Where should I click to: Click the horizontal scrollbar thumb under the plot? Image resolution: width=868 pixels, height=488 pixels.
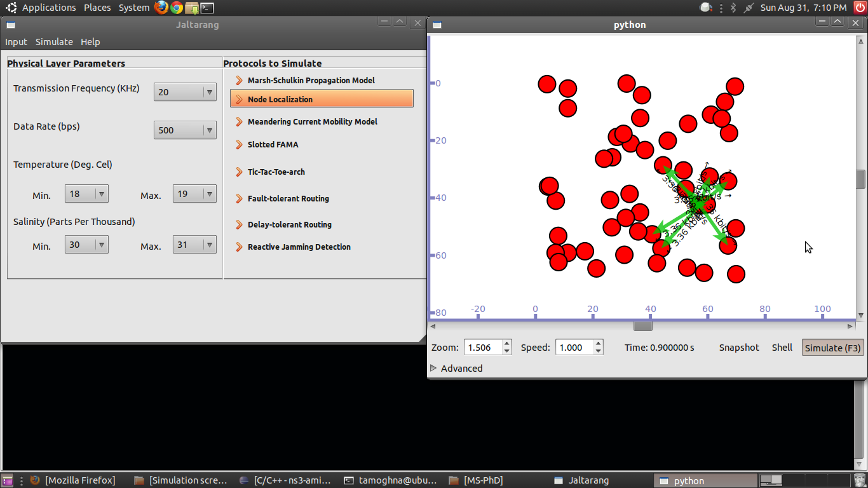pos(642,326)
